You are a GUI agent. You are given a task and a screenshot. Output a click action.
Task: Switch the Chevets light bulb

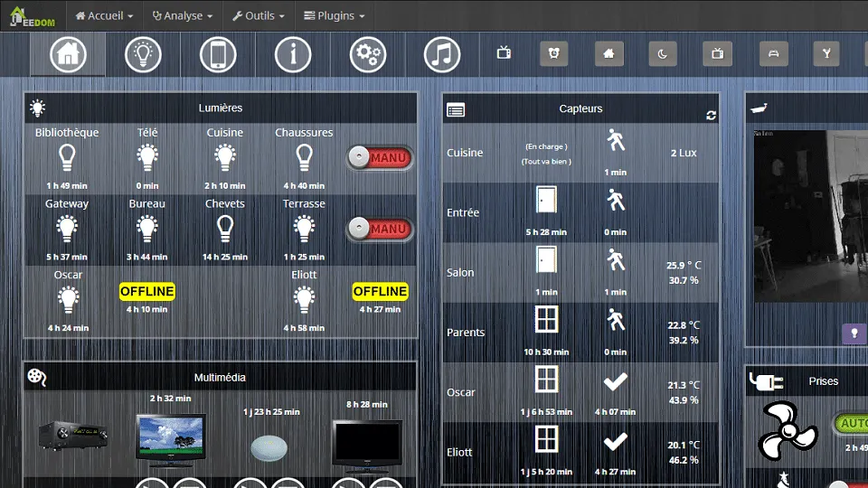point(225,229)
